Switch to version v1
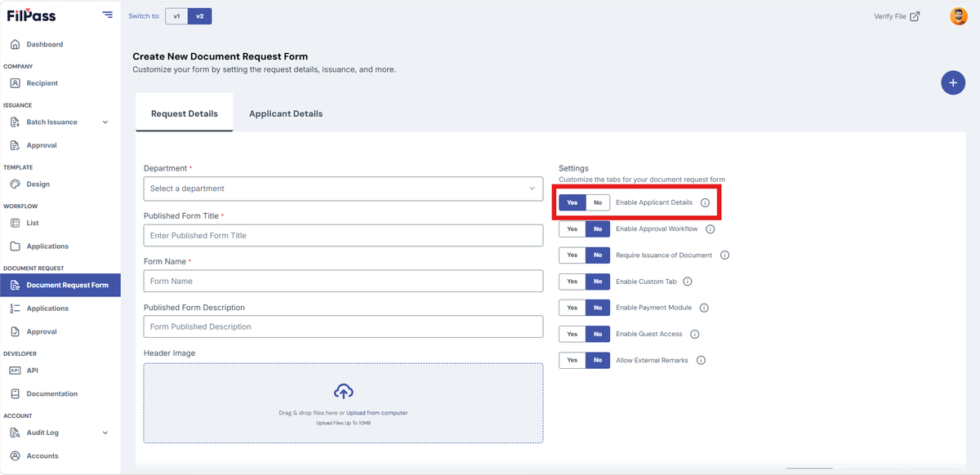 click(x=176, y=16)
